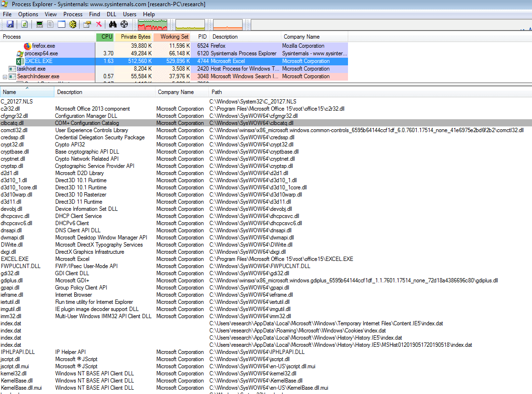
Task: Select the IPHLPAPI.DLL entry
Action: [266, 352]
